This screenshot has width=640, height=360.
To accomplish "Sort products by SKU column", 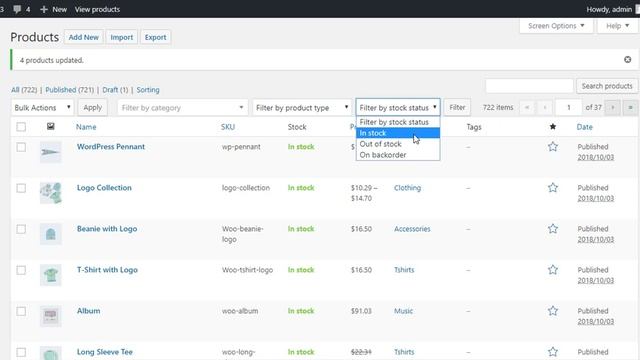I will [x=228, y=127].
